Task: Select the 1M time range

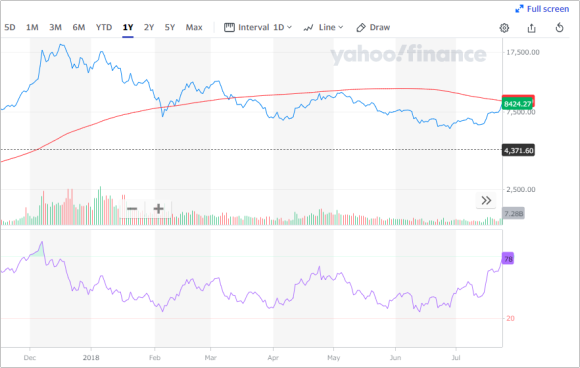Action: point(32,27)
